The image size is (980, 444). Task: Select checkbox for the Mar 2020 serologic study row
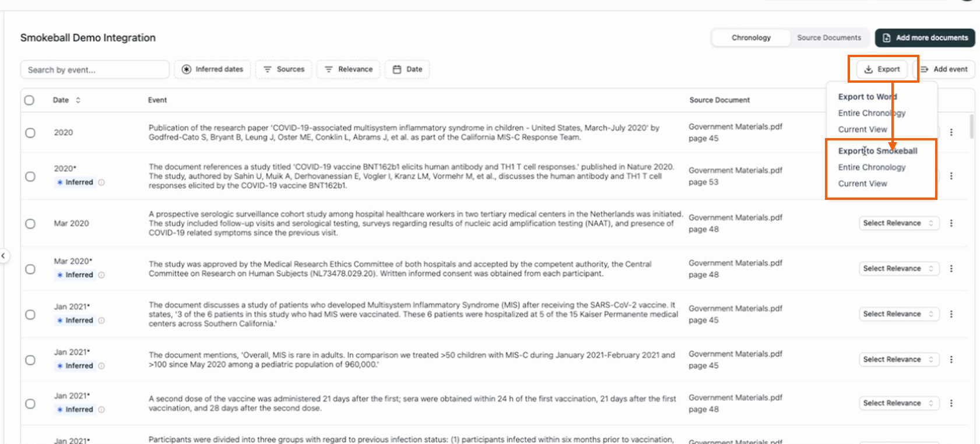tap(30, 224)
